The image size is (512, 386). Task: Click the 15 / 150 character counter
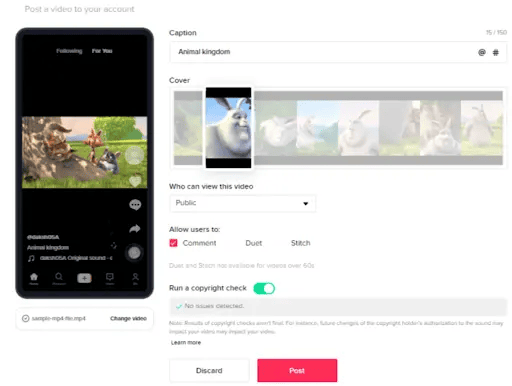coord(496,32)
